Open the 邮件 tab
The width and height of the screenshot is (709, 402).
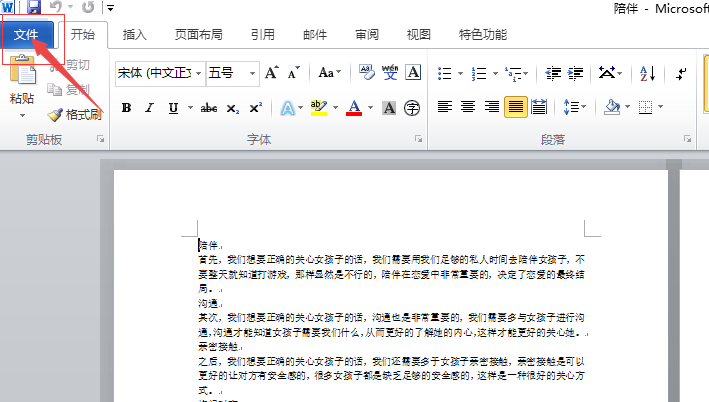[x=315, y=34]
